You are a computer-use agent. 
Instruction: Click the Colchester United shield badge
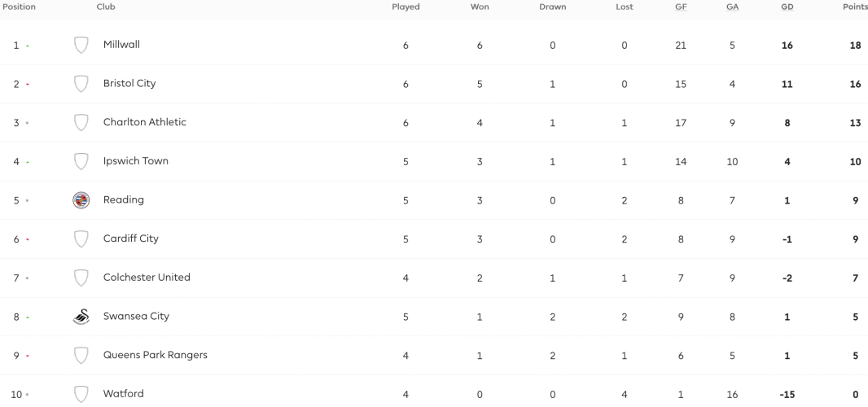(x=81, y=278)
